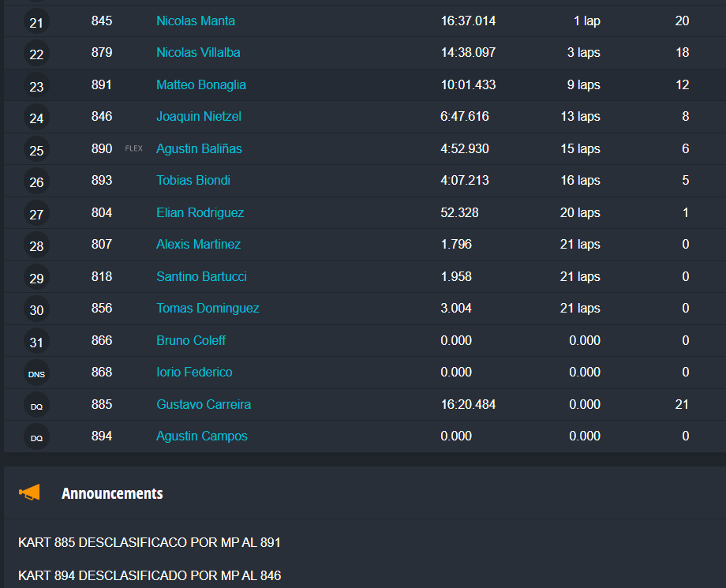
Task: View Agustin Baliñas driver details
Action: 199,148
